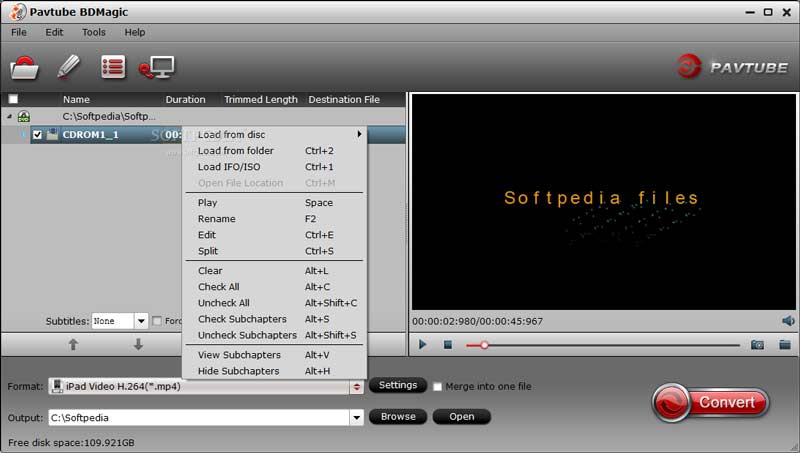Open the pencil edit tool
This screenshot has width=800, height=453.
(x=68, y=67)
